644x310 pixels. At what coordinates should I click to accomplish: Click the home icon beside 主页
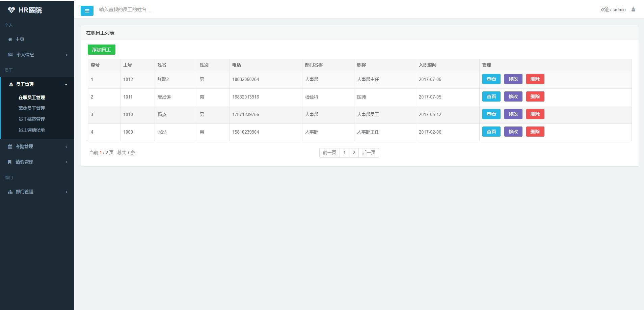[10, 39]
